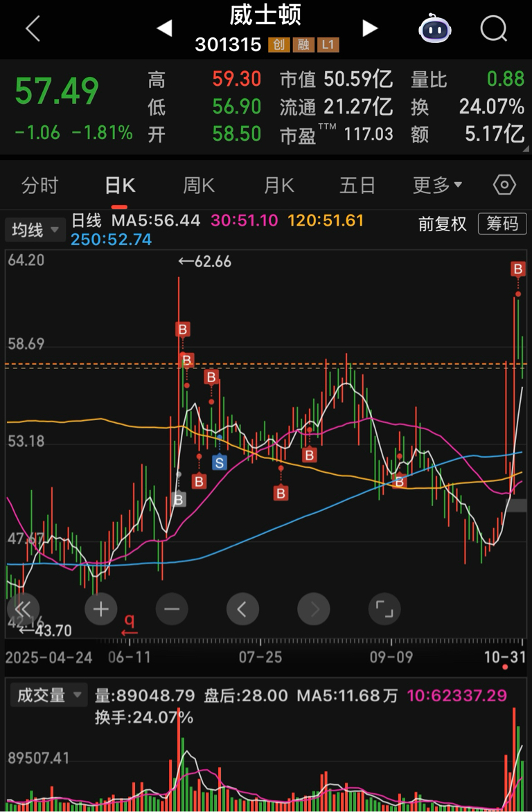Tap the B marker at top-right of chart
Image resolution: width=532 pixels, height=812 pixels.
click(517, 269)
